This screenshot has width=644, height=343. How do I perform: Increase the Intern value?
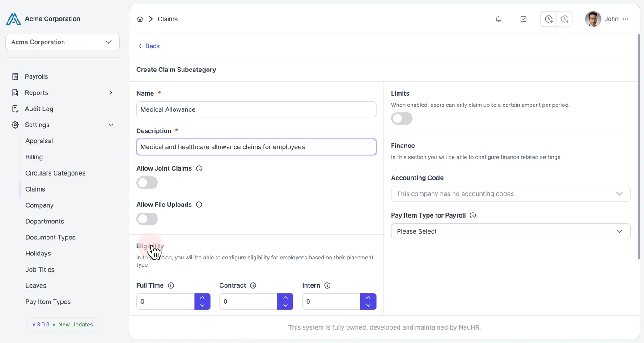click(368, 297)
